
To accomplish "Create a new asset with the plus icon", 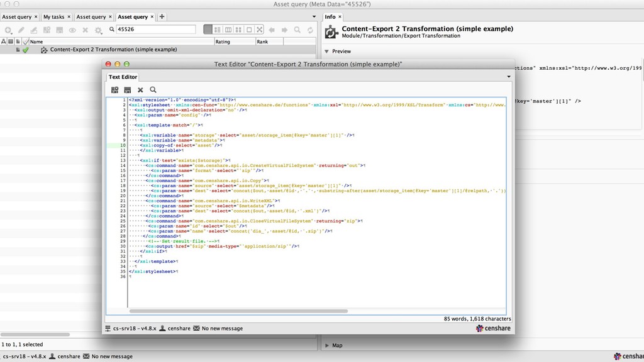I will click(9, 30).
